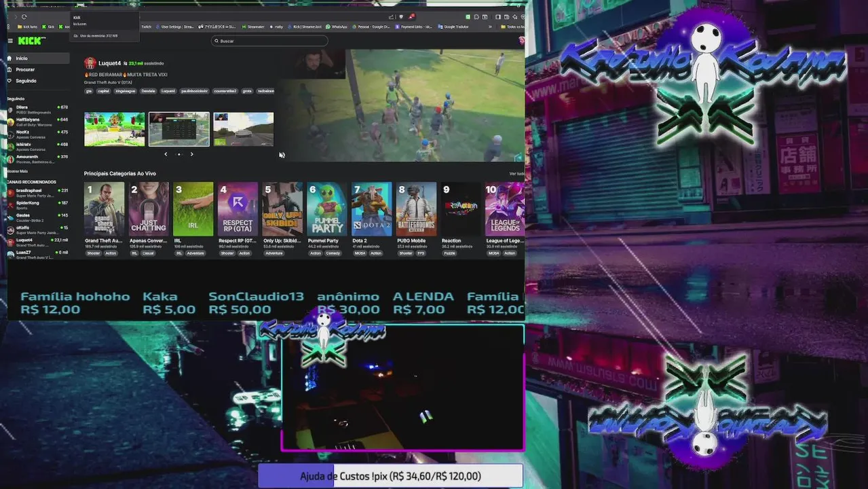Open SpiderKong recommended channel

pos(38,204)
